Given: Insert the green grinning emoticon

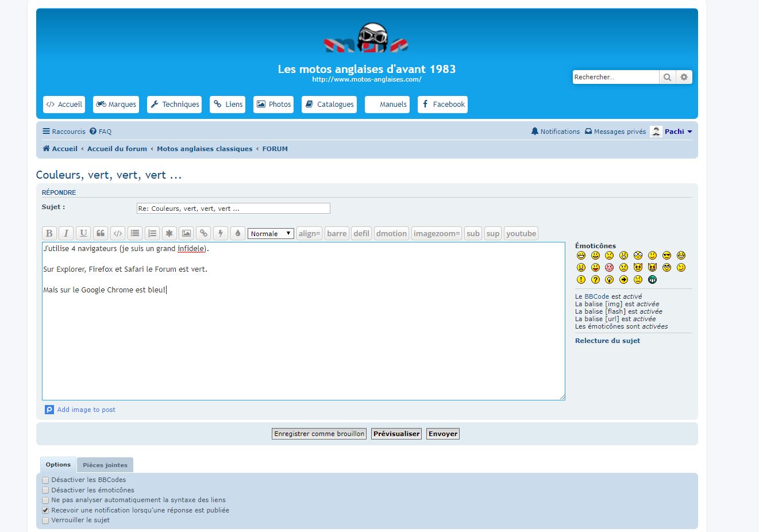Looking at the screenshot, I should [x=652, y=279].
